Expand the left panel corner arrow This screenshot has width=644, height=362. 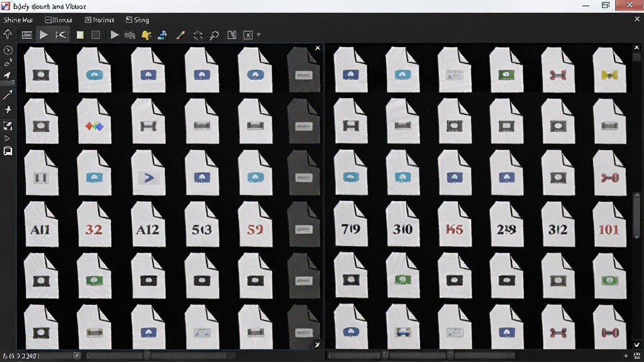point(317,345)
